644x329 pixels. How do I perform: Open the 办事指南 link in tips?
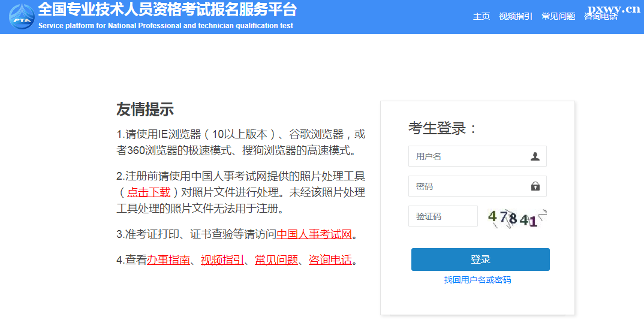coord(168,260)
